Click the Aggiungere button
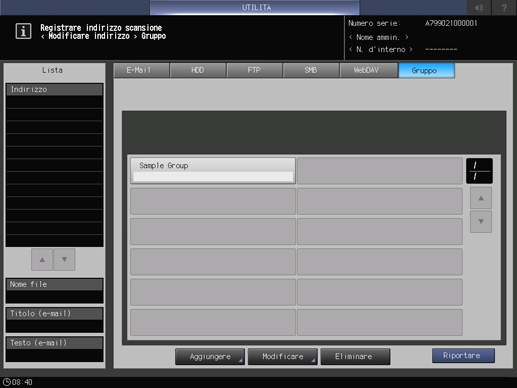517x388 pixels. pyautogui.click(x=210, y=357)
